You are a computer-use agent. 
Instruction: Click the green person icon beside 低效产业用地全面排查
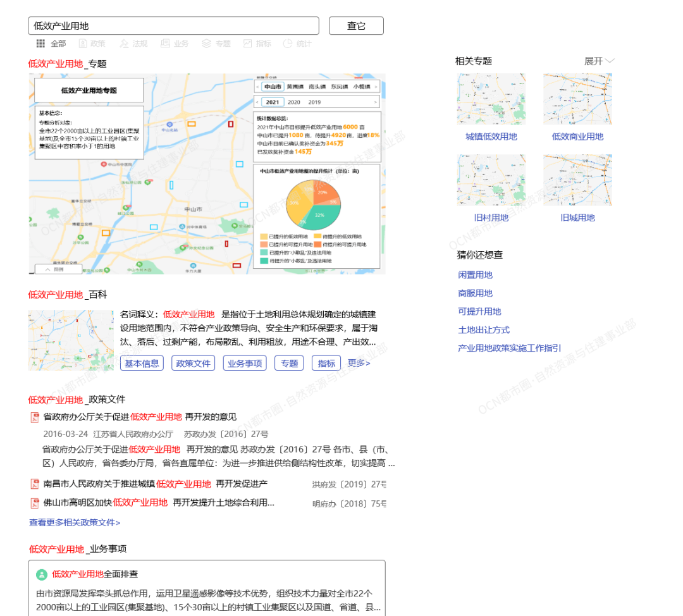(x=41, y=575)
